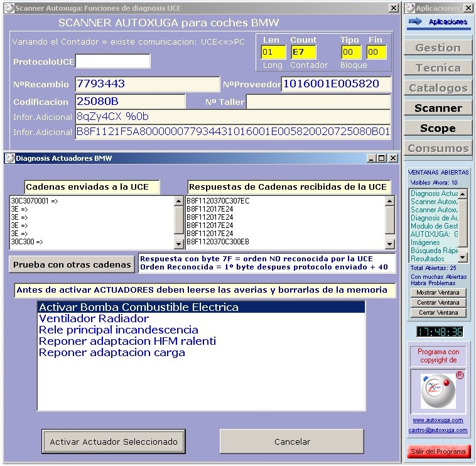Select Rele principal incandescencia
The height and width of the screenshot is (466, 476).
pos(201,330)
